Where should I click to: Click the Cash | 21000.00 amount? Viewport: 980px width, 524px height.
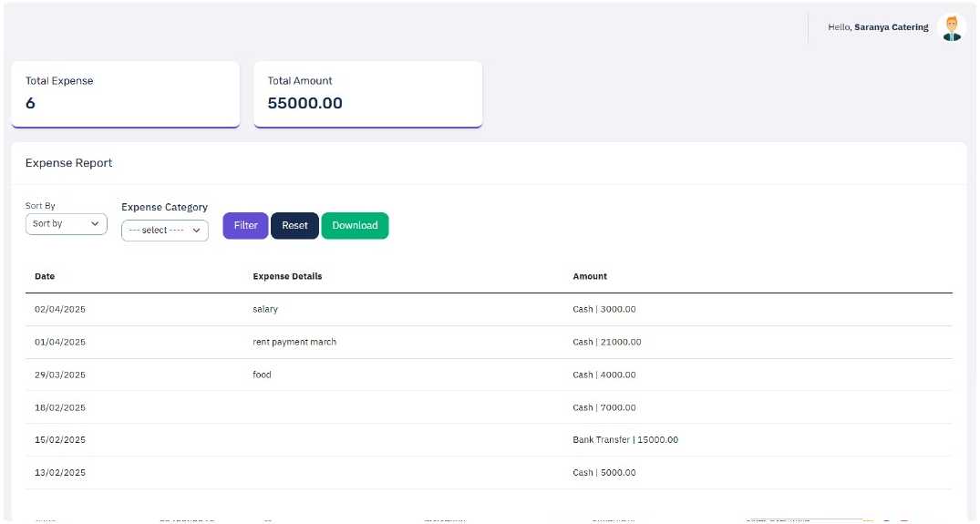coord(607,343)
